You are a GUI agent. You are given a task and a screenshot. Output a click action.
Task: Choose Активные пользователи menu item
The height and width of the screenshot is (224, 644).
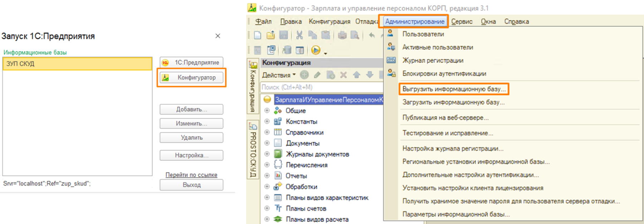[438, 47]
